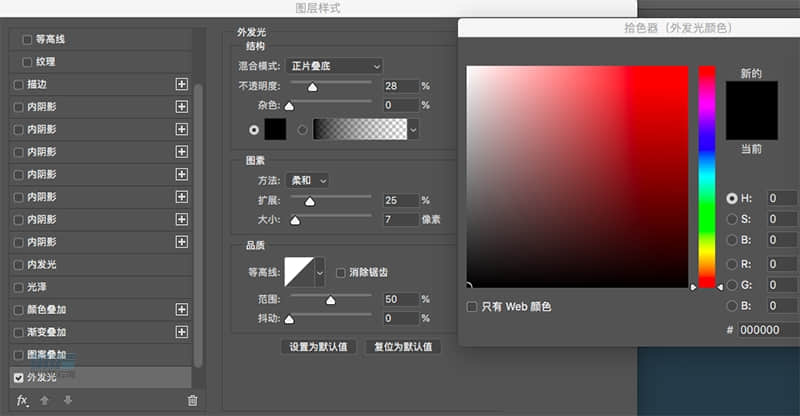Select the gradient glow radio button
The image size is (800, 416).
click(x=302, y=130)
